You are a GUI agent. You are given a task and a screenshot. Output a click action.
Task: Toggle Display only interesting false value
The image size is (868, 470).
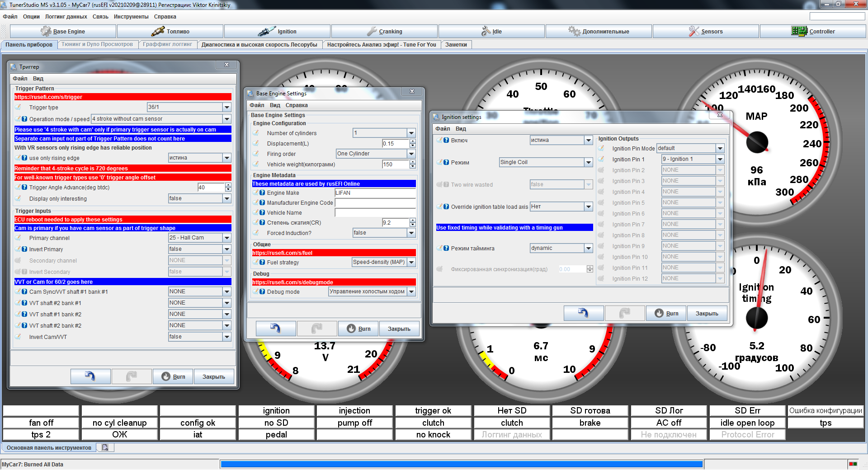click(200, 198)
